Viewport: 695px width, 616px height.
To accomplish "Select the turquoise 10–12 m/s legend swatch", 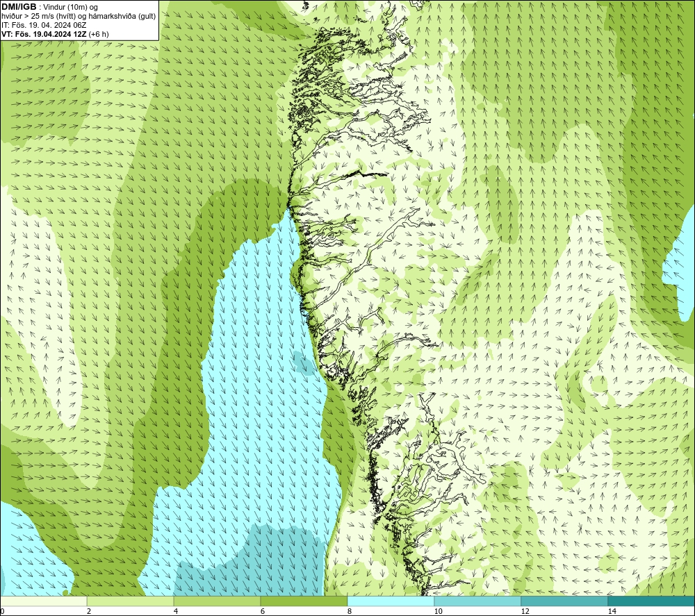I will (478, 601).
